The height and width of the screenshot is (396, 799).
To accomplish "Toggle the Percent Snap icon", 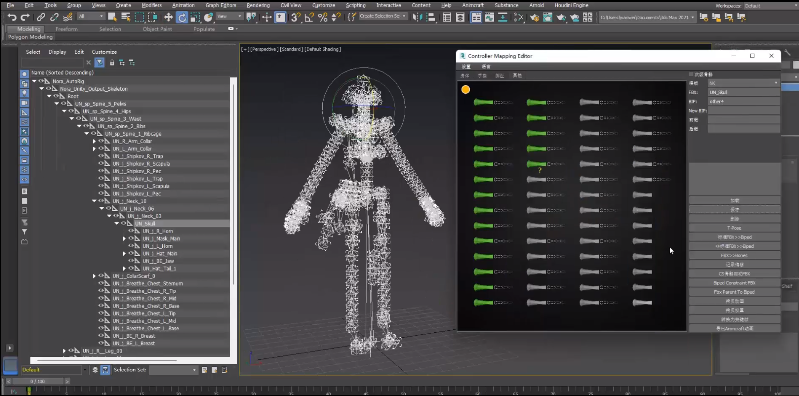I will pos(323,17).
